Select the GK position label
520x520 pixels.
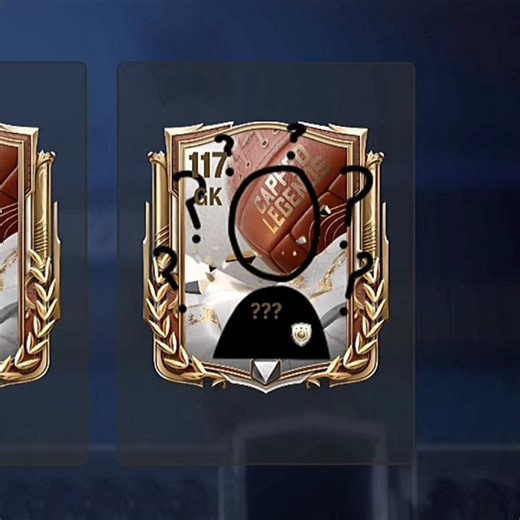[209, 197]
